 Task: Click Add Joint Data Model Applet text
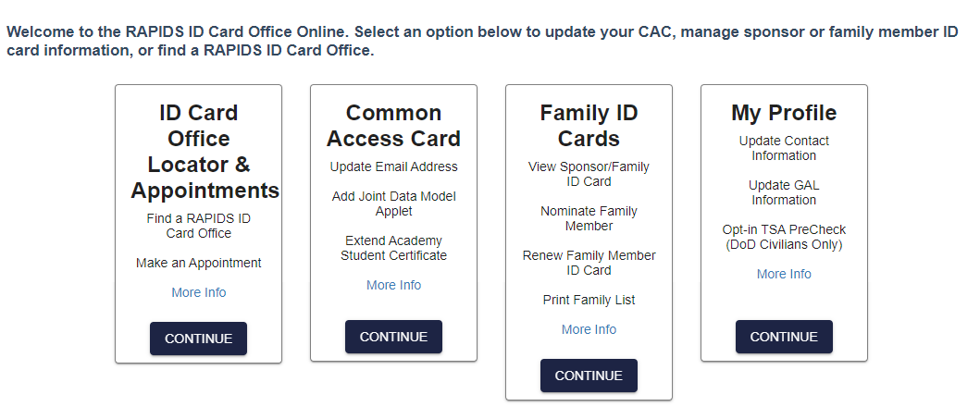pyautogui.click(x=393, y=203)
